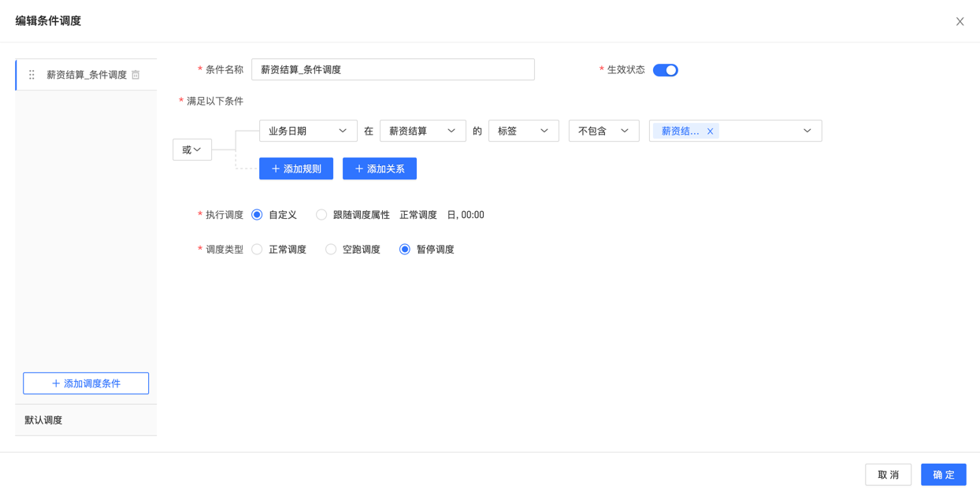Click the 满足以下条件 label
980x496 pixels.
[215, 101]
